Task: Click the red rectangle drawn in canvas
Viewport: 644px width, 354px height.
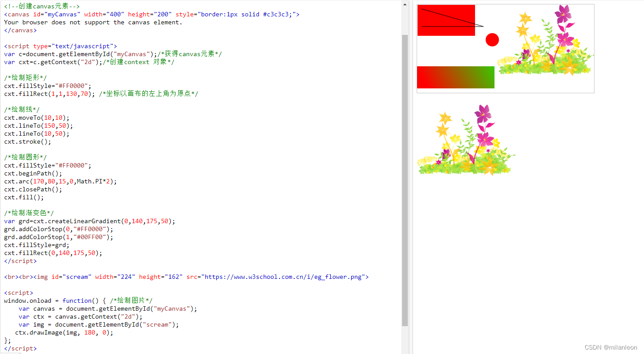Action: pos(446,20)
